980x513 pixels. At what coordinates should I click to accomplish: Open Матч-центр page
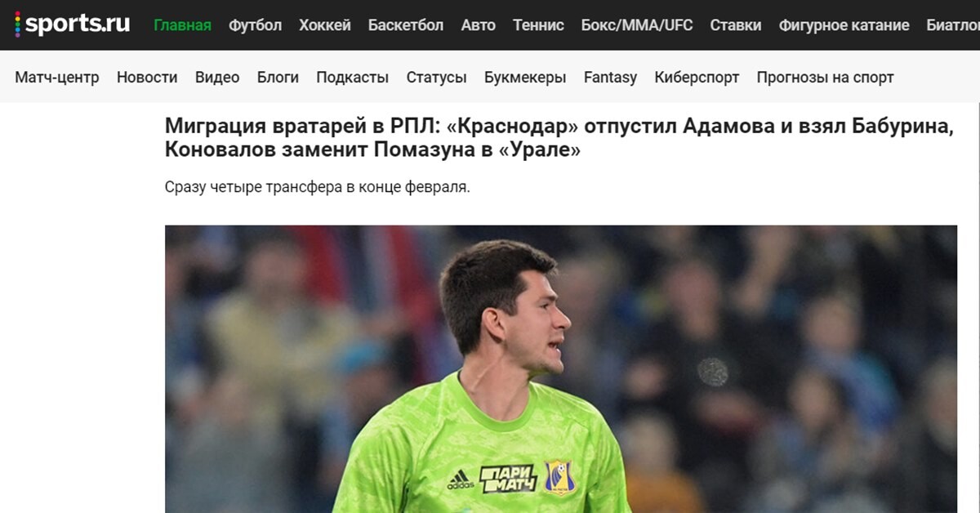[x=57, y=78]
